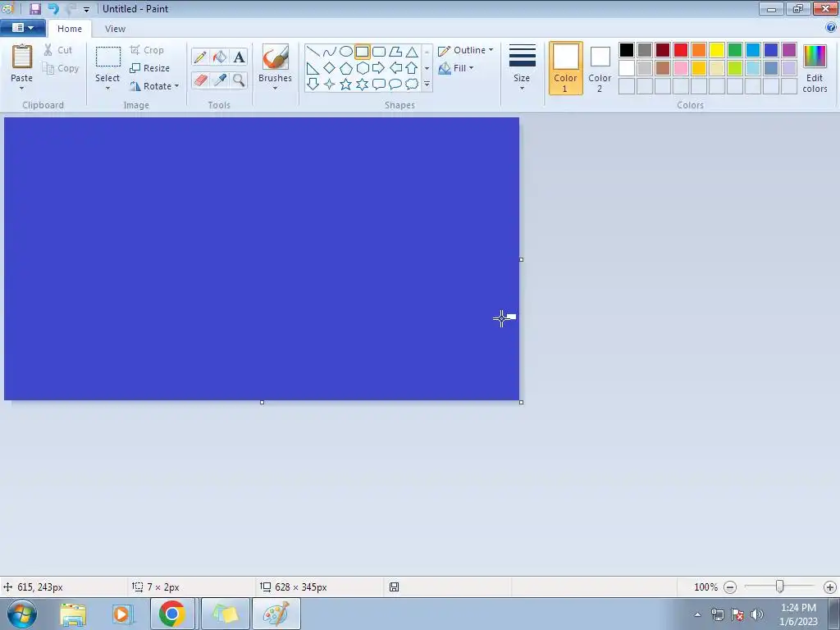The image size is (840, 630).
Task: Choose the Rounded rectangular callout shape
Action: coord(379,84)
